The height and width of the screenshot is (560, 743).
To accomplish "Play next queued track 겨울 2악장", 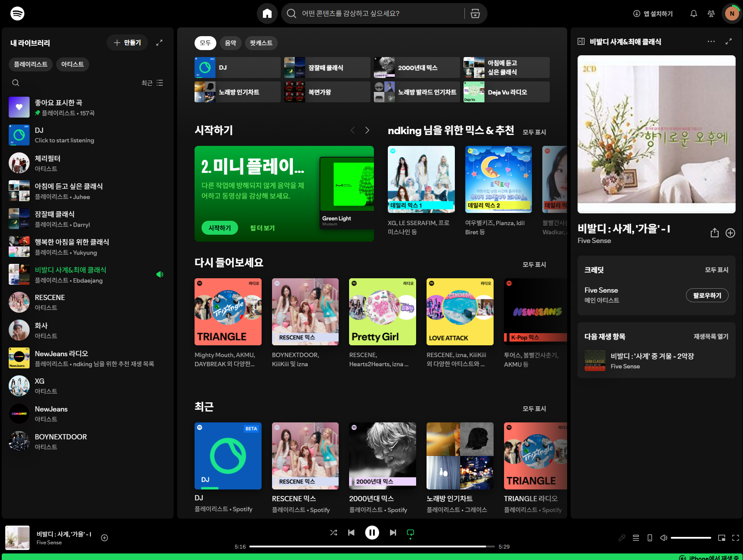I will click(x=656, y=361).
